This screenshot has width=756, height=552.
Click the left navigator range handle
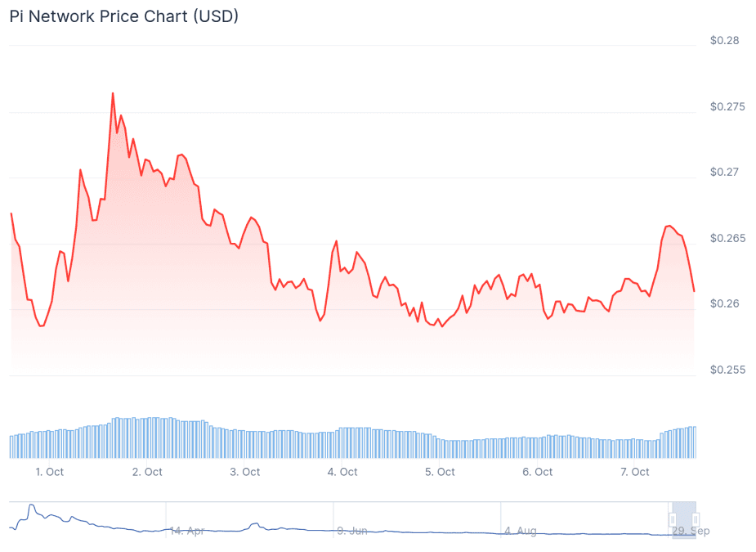(x=673, y=519)
